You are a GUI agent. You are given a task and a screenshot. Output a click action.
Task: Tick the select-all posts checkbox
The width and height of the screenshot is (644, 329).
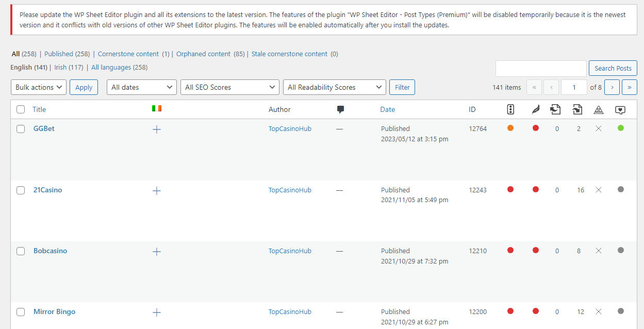(21, 109)
